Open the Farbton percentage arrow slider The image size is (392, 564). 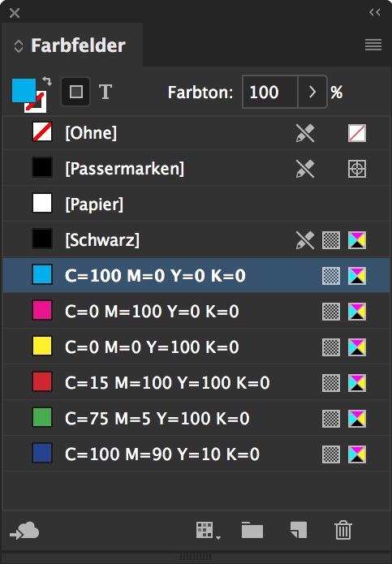312,92
